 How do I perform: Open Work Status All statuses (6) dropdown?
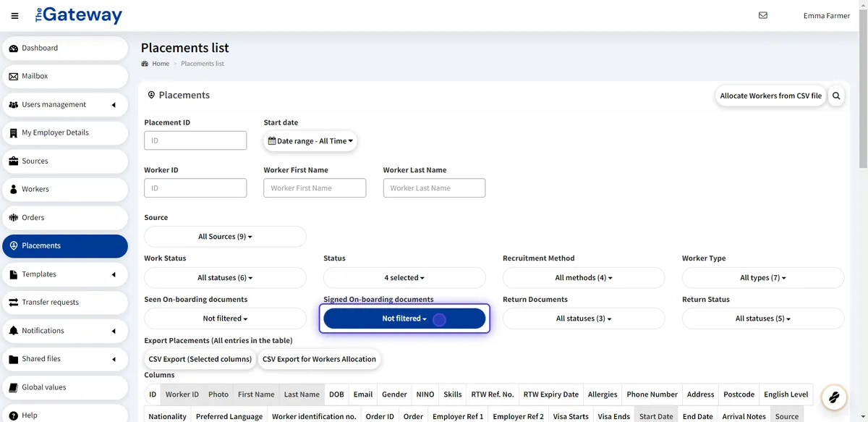[x=225, y=278]
